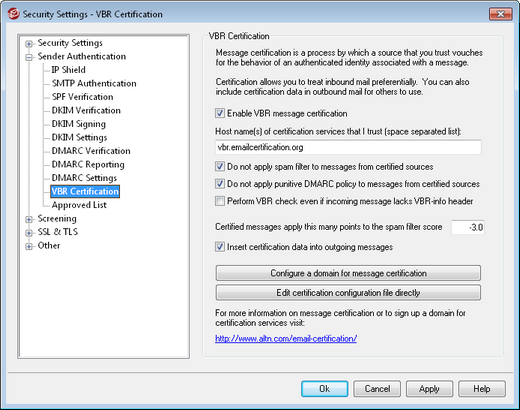This screenshot has height=410, width=520.
Task: Expand the Other tree node
Action: [29, 246]
